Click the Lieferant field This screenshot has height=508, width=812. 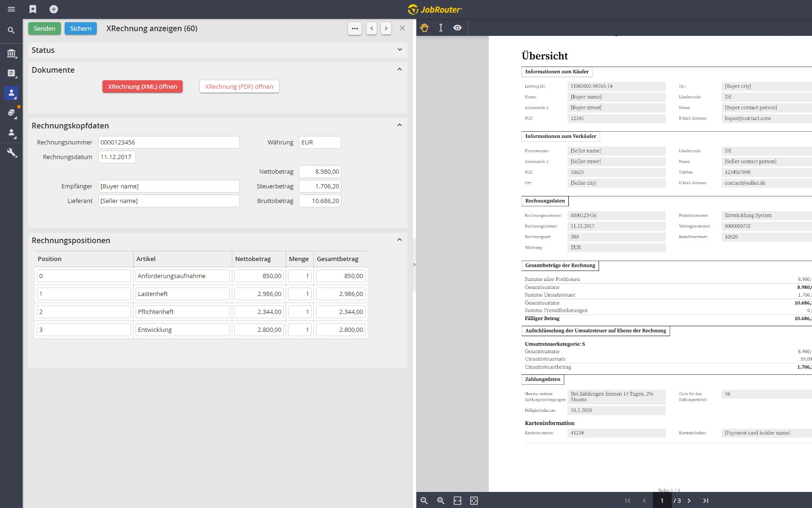click(169, 201)
